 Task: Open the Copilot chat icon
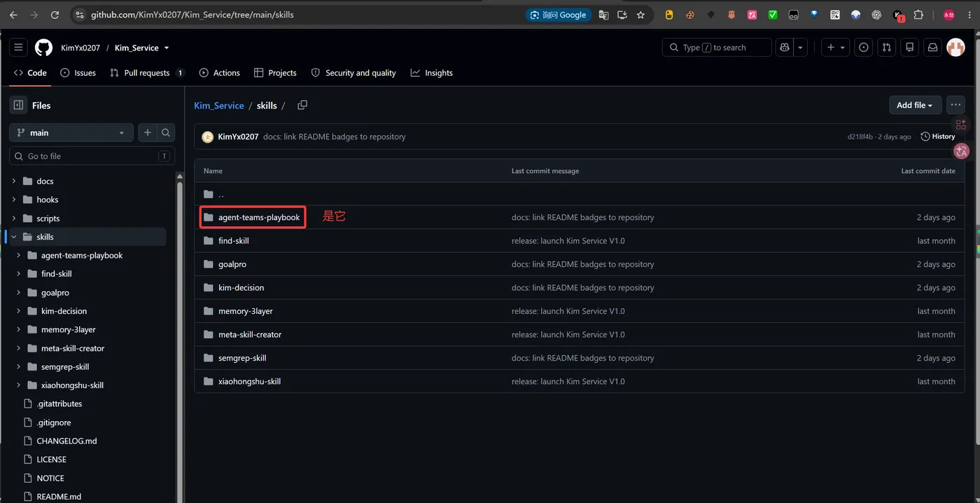tap(785, 48)
